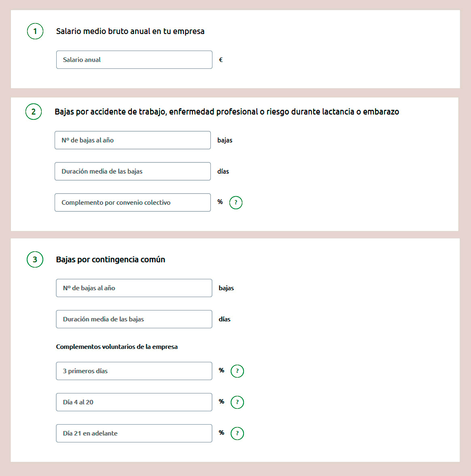Click the step 3 circle icon
This screenshot has width=471, height=476.
click(x=35, y=259)
